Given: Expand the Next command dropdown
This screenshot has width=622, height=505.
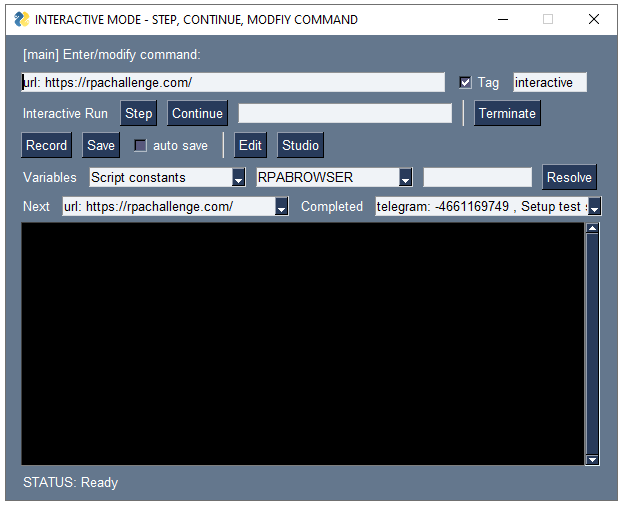Looking at the screenshot, I should [282, 207].
